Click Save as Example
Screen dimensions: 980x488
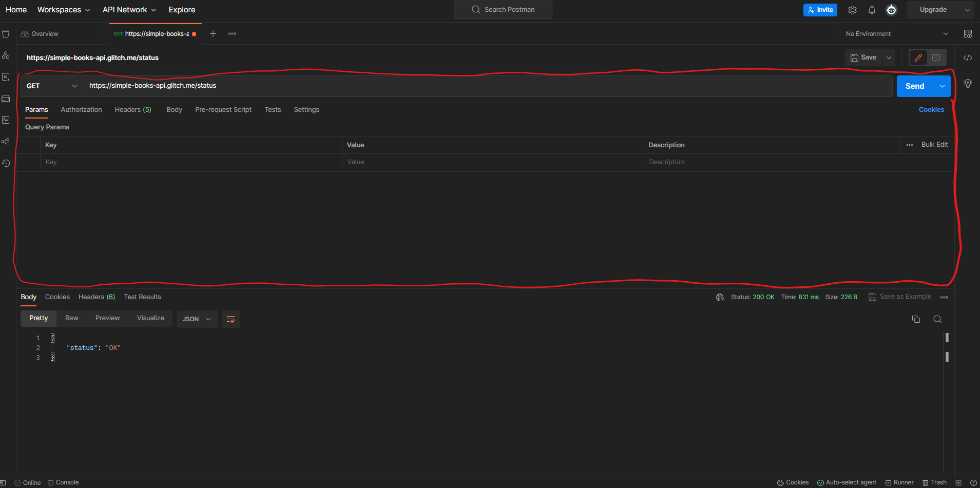pos(900,297)
